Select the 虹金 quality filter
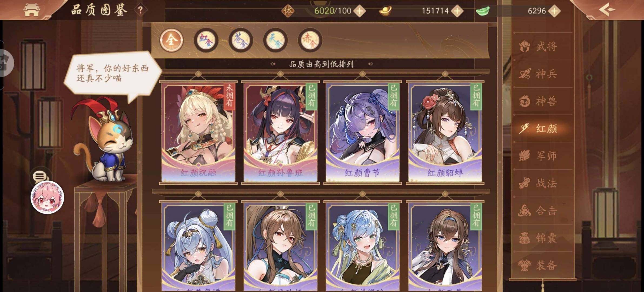The image size is (644, 292). click(206, 40)
